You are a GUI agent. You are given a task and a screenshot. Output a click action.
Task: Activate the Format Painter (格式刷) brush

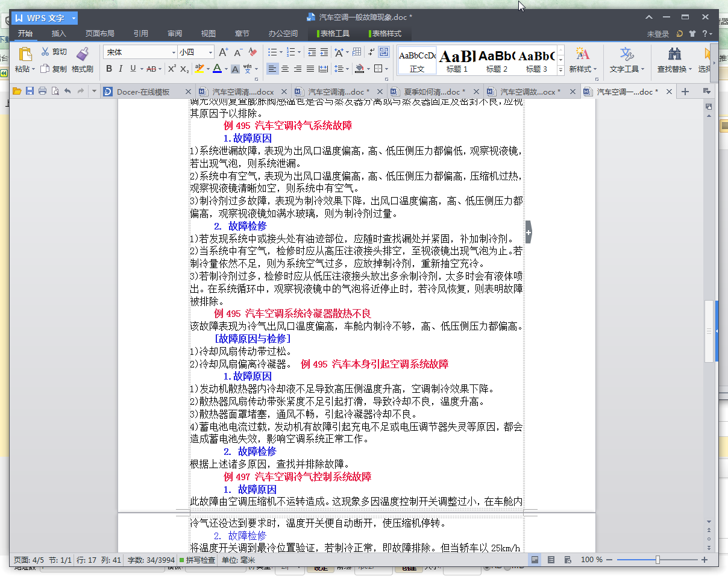click(x=83, y=60)
